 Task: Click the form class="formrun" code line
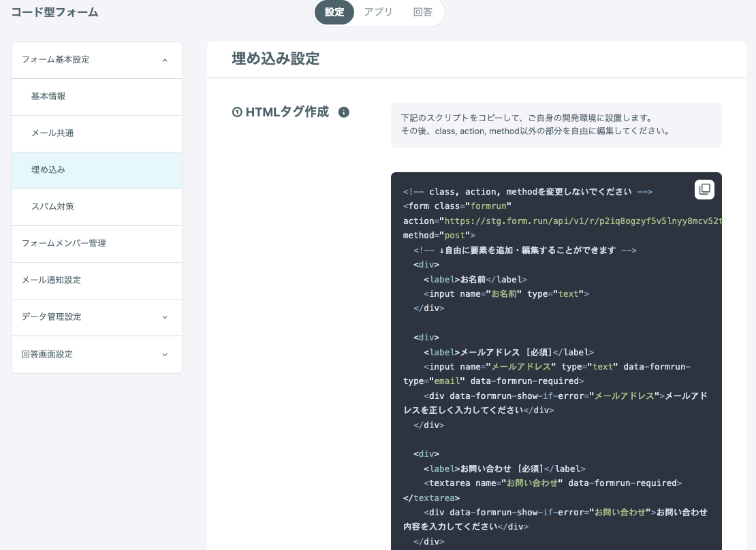coord(457,206)
